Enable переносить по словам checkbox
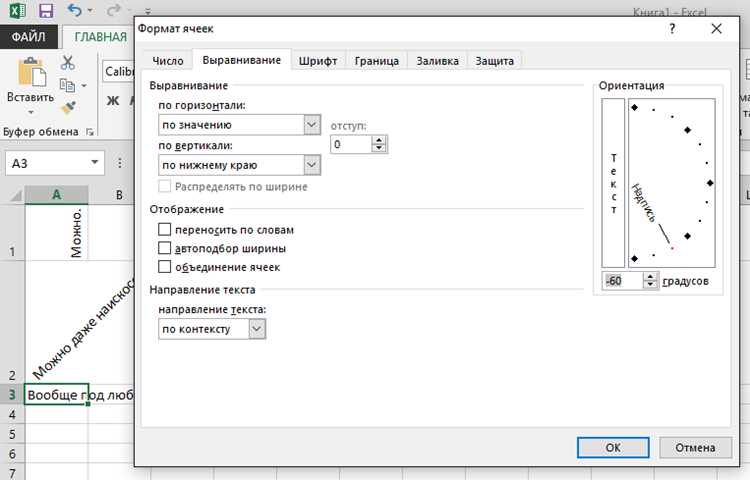Viewport: 750px width, 480px height. coord(164,229)
